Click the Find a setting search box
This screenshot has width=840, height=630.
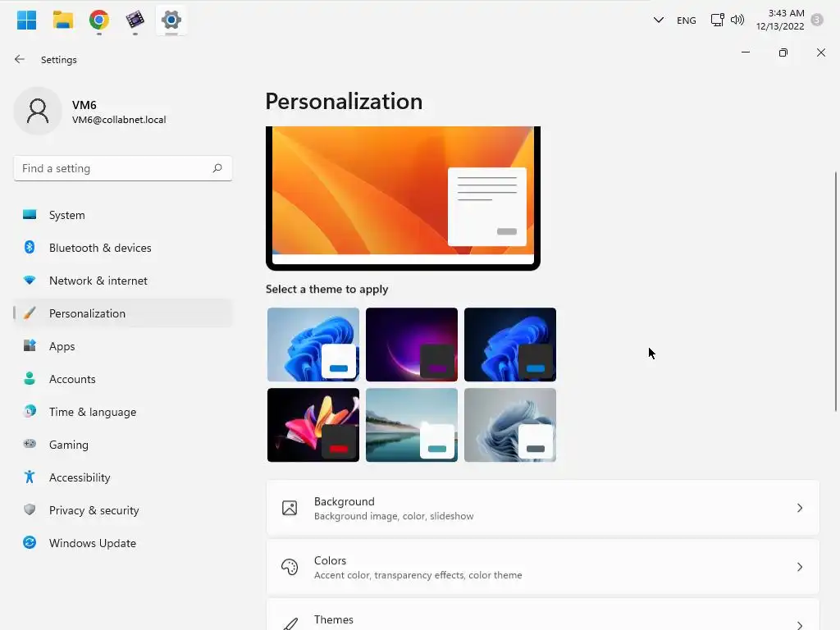123,168
